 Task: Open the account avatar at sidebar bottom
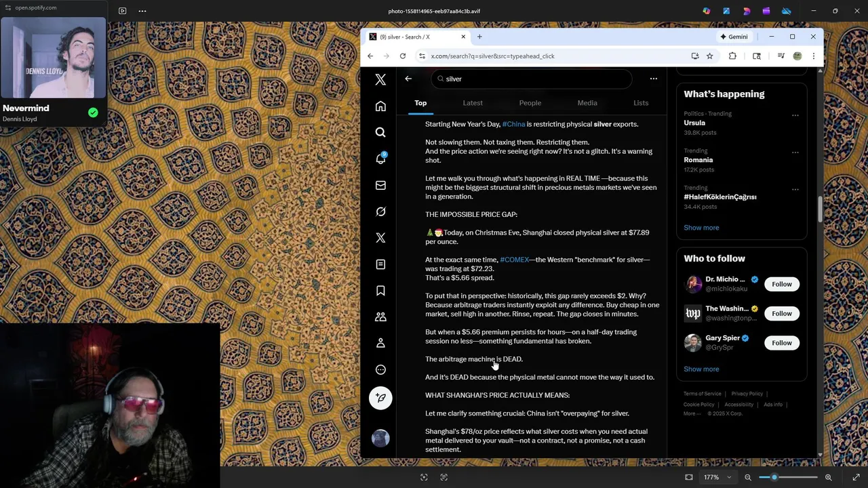pos(380,439)
